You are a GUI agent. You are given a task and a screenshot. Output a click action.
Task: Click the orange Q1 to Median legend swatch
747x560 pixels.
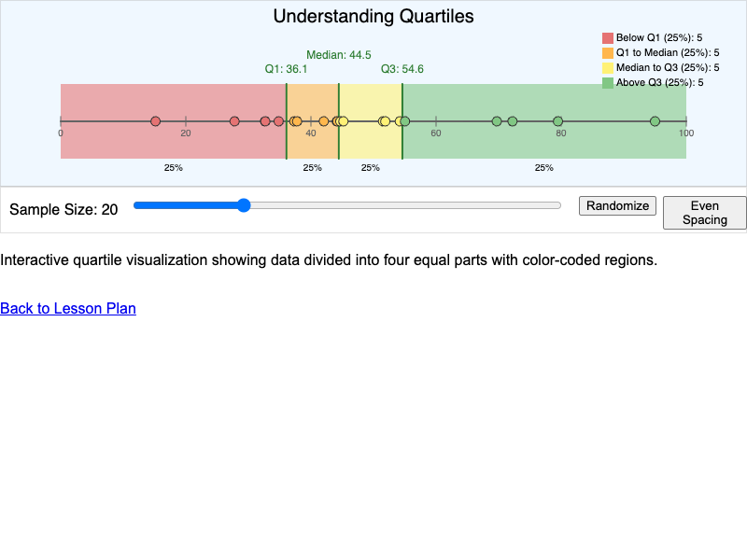pyautogui.click(x=608, y=52)
